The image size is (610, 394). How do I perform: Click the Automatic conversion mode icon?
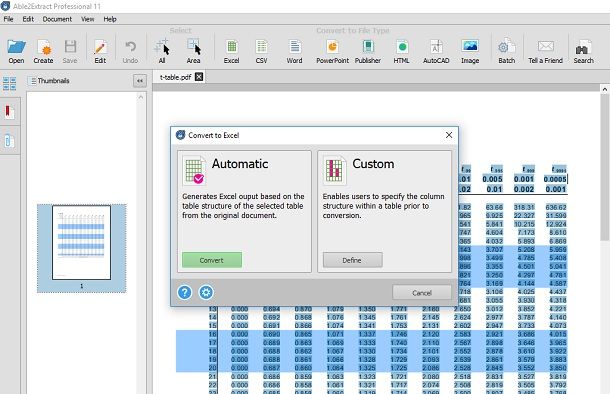click(194, 170)
